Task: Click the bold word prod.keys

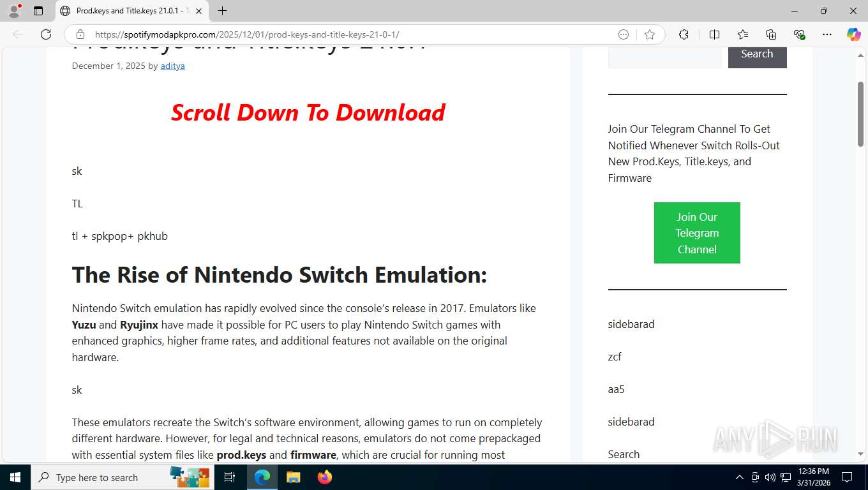Action: click(x=241, y=455)
